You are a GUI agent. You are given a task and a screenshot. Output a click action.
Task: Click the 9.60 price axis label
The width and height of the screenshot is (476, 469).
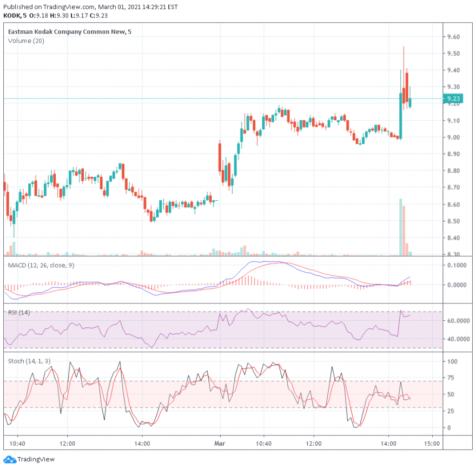tap(453, 37)
